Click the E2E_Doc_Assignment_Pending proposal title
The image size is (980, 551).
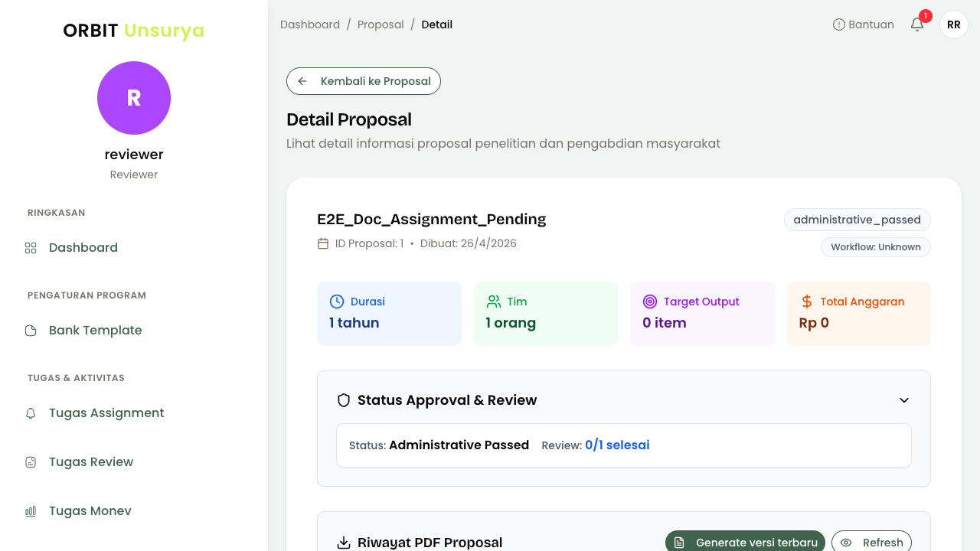432,219
